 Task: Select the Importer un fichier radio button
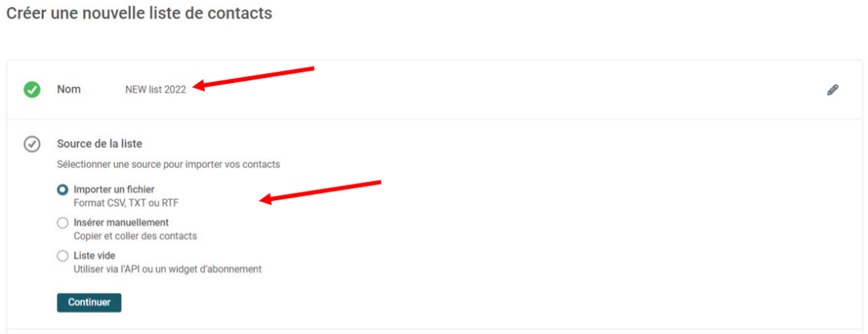click(x=63, y=190)
